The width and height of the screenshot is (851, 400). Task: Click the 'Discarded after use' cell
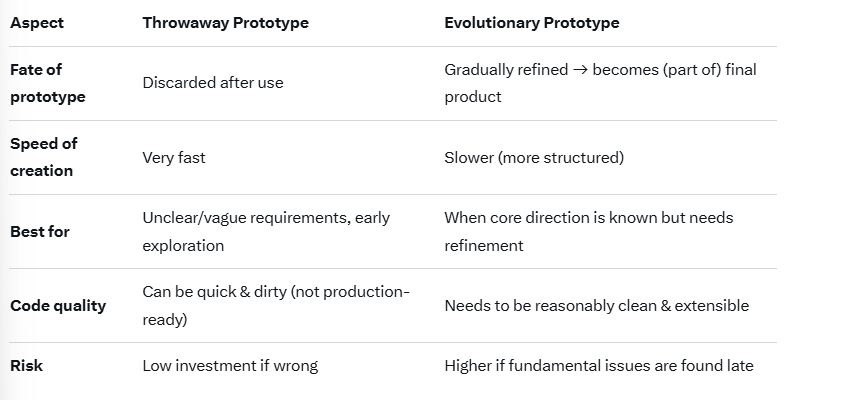pos(212,83)
